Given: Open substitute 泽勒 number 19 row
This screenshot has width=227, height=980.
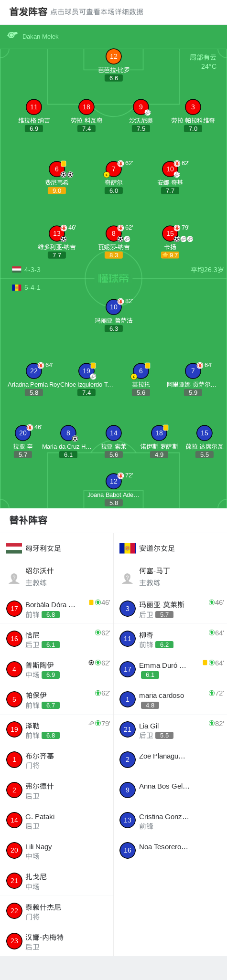Looking at the screenshot, I should tap(56, 729).
